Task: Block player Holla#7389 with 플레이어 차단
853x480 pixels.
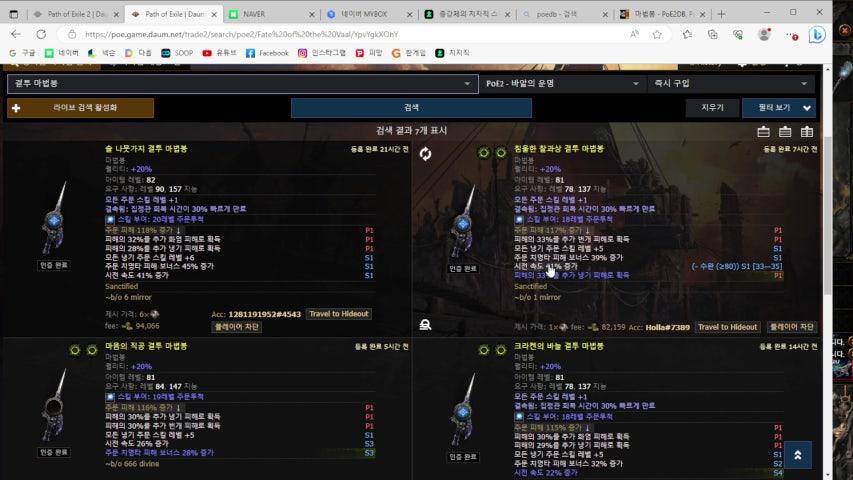Action: tap(792, 327)
